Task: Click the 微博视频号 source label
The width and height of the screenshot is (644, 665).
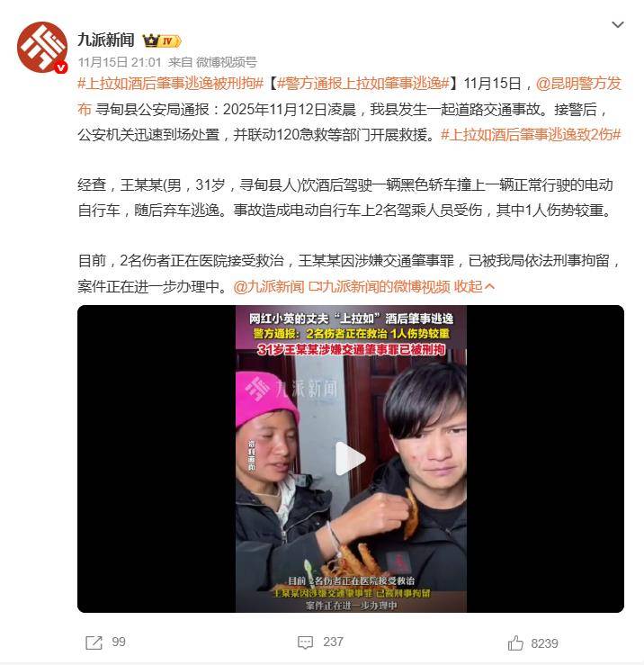Action: pos(227,62)
